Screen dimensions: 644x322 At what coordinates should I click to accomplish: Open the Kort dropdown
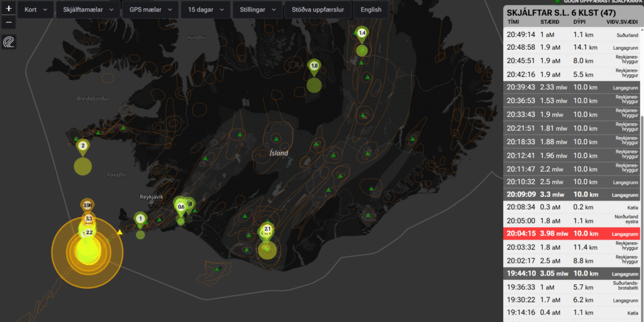(x=35, y=10)
